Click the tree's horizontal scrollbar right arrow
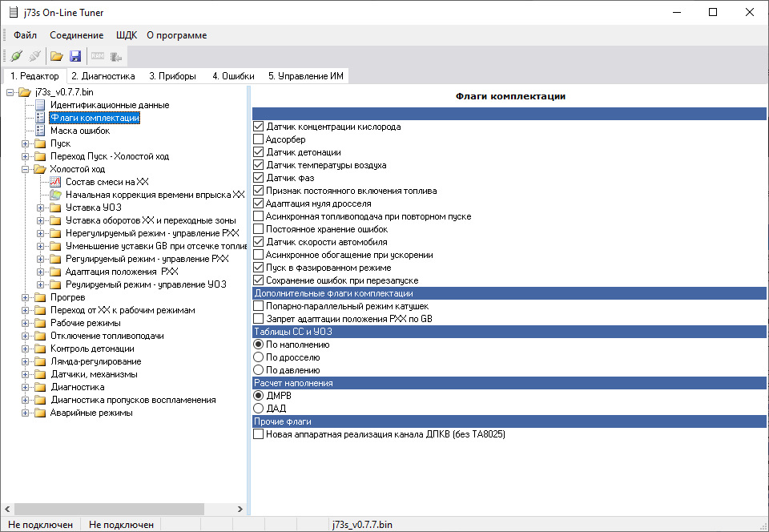Viewport: 769px width, 532px height. 240,510
